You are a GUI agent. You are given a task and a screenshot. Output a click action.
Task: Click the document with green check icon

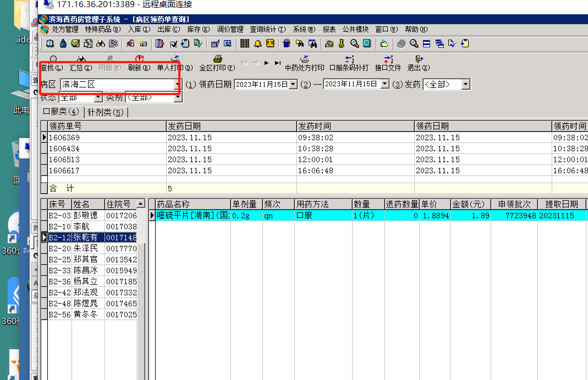(x=198, y=44)
